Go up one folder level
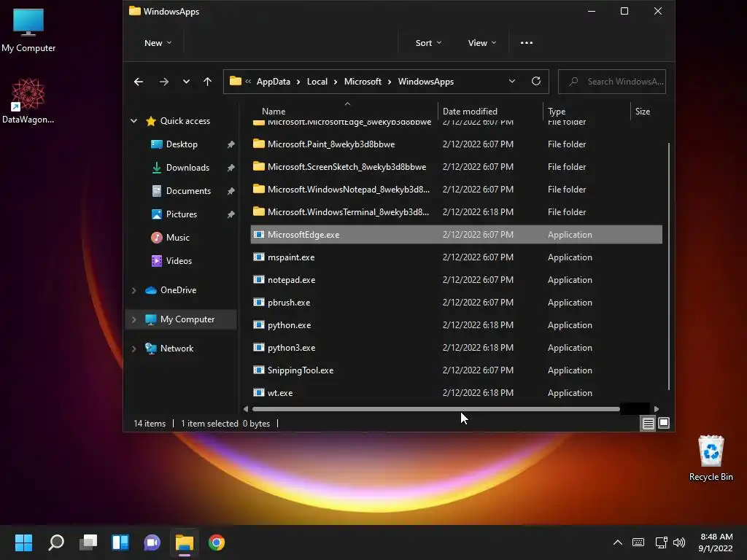Image resolution: width=747 pixels, height=560 pixels. point(207,82)
